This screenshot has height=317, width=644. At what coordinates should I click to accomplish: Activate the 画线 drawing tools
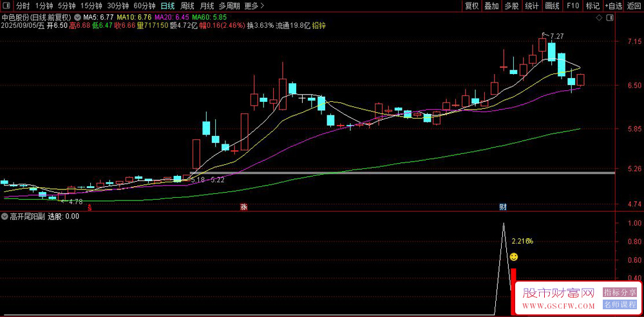(552, 6)
